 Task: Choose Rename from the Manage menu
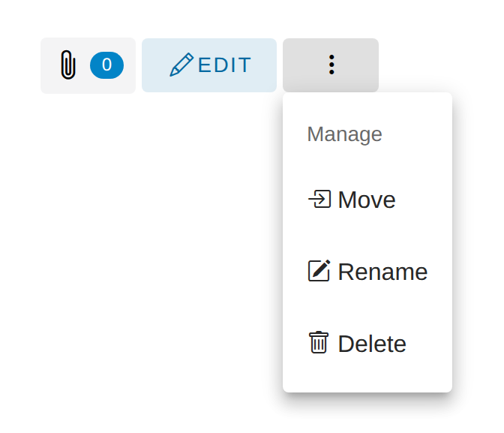pos(367,272)
